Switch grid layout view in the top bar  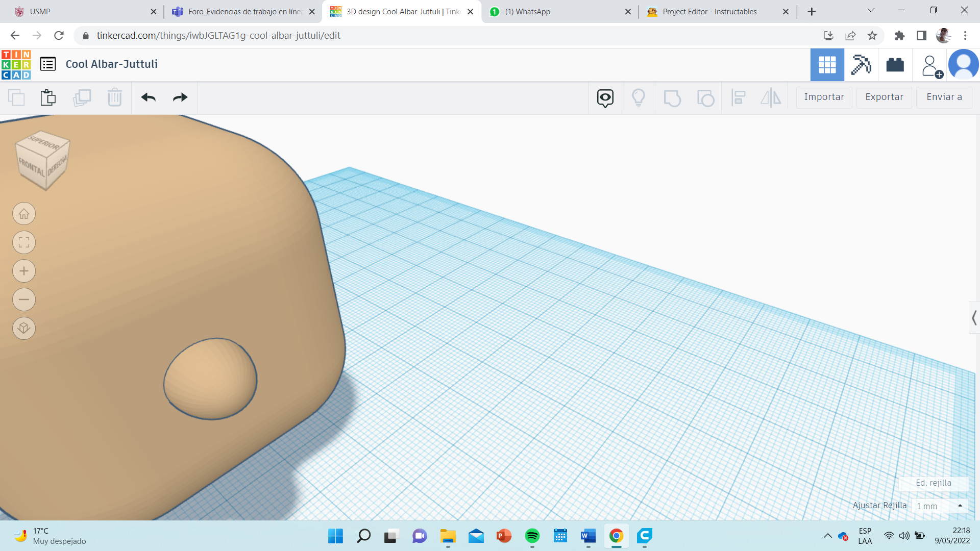coord(827,65)
